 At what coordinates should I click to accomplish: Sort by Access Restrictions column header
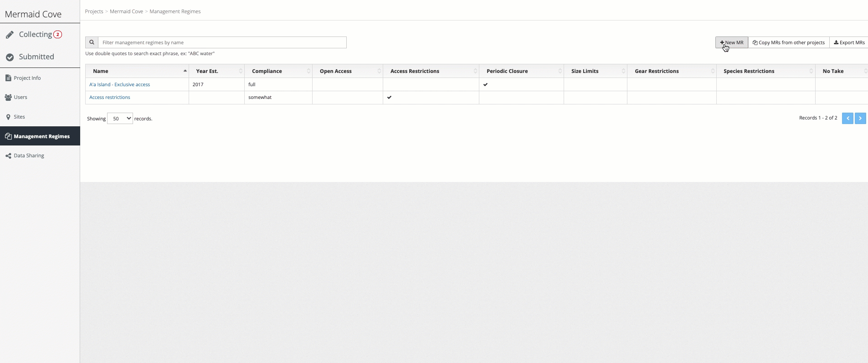[x=431, y=71]
